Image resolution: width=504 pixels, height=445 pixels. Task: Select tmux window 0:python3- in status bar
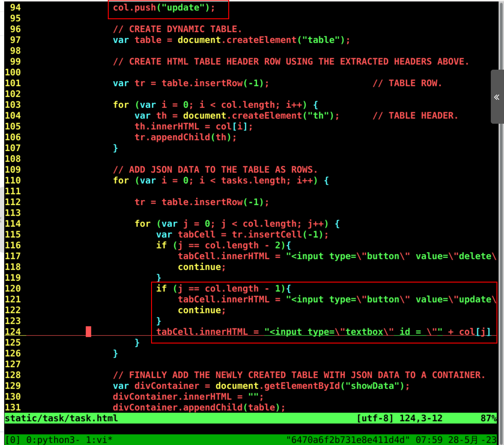coord(53,440)
